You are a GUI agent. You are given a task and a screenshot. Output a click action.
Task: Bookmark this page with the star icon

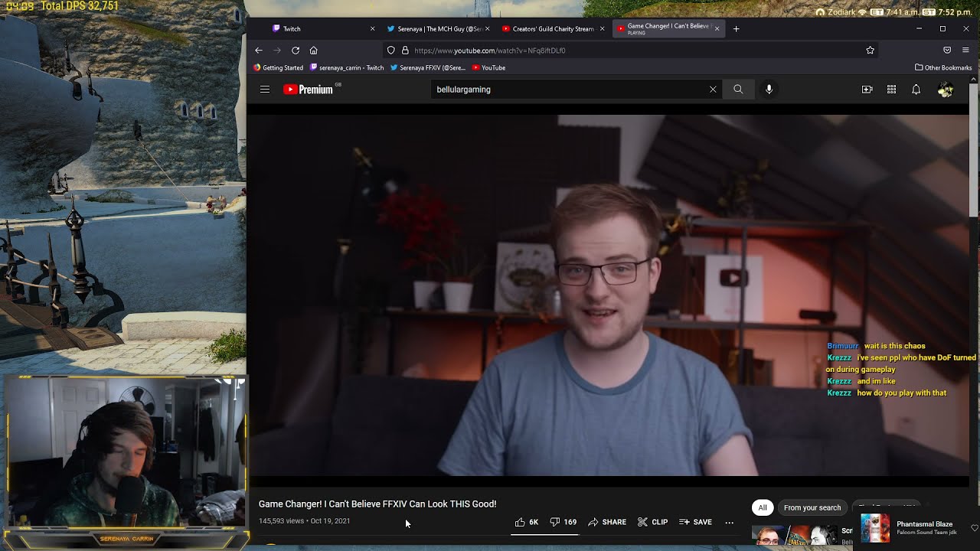(x=870, y=51)
